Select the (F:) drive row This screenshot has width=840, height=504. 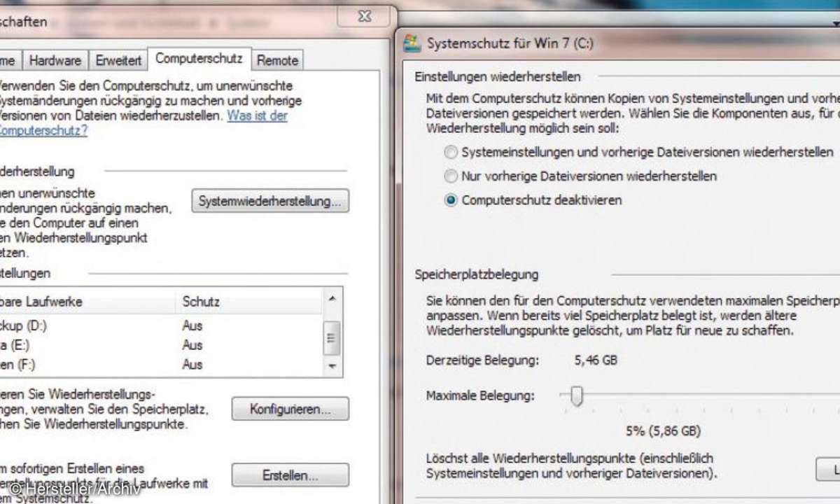point(161,364)
